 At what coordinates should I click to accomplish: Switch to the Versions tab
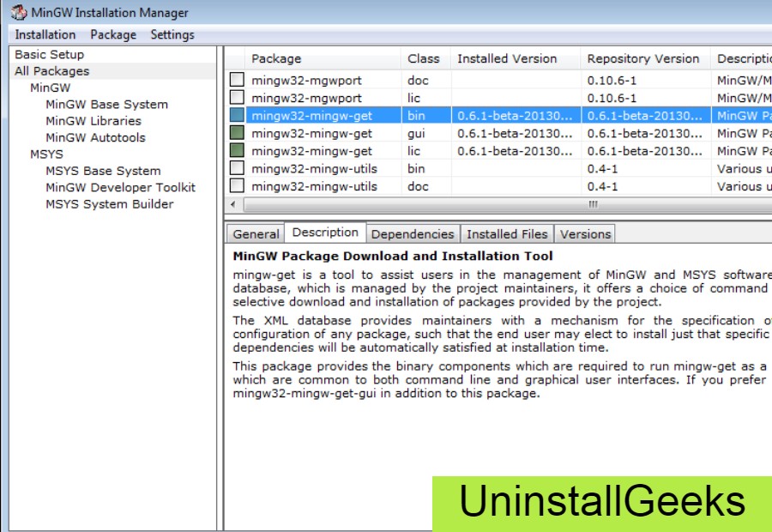[585, 234]
